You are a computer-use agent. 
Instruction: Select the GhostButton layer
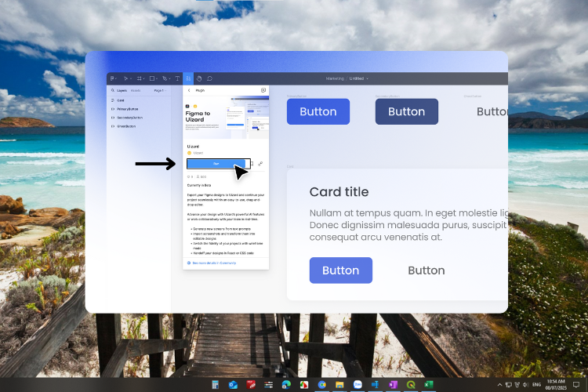click(126, 126)
